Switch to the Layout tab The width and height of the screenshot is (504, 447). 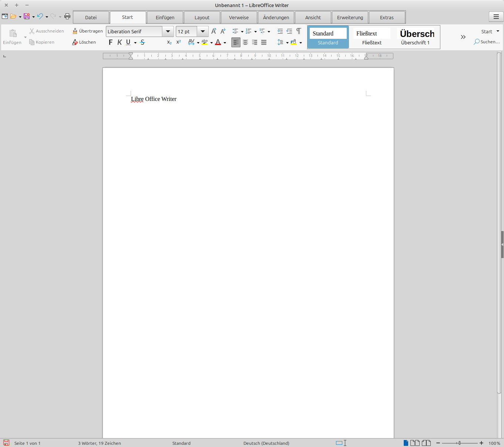pos(202,17)
